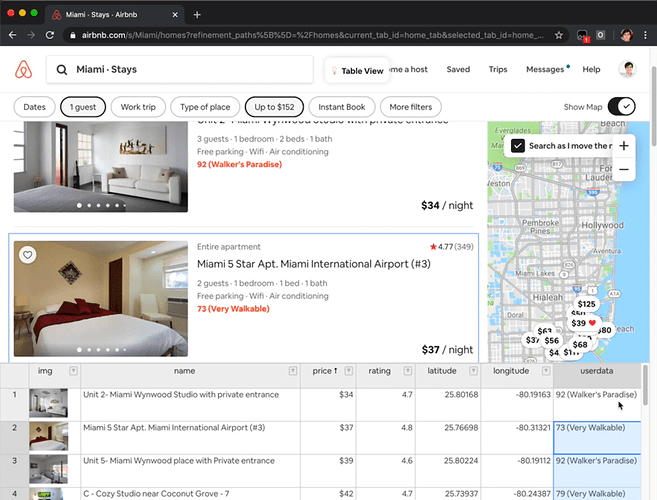Viewport: 657px width, 500px height.
Task: Open the Up to $152 price filter
Action: 274,107
